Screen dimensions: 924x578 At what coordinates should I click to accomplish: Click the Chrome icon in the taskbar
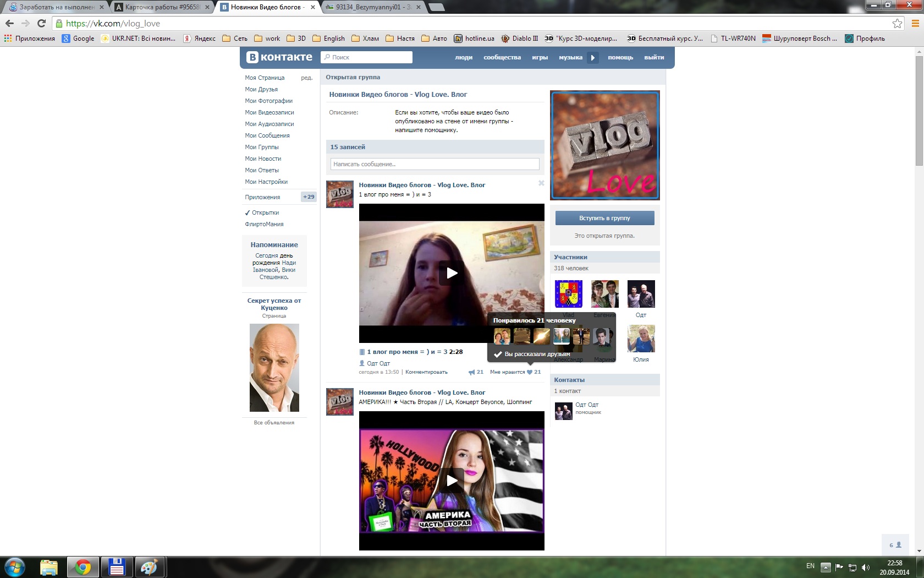(83, 567)
